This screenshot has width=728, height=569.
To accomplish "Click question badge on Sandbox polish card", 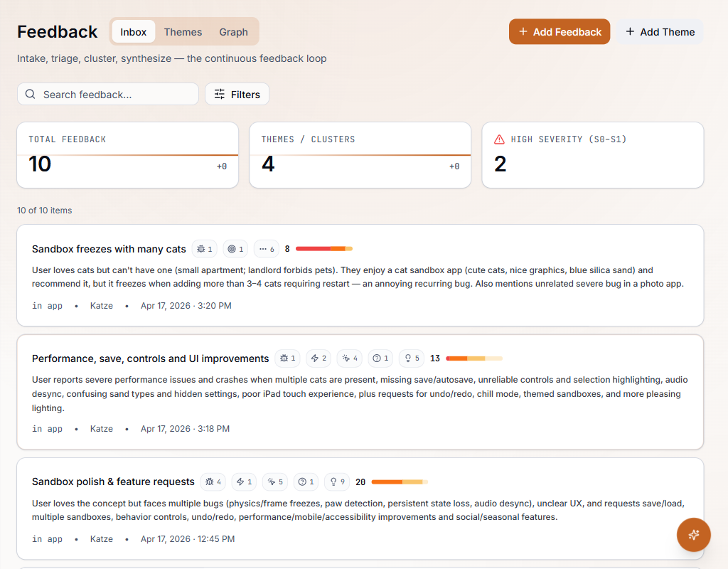I will coord(306,482).
